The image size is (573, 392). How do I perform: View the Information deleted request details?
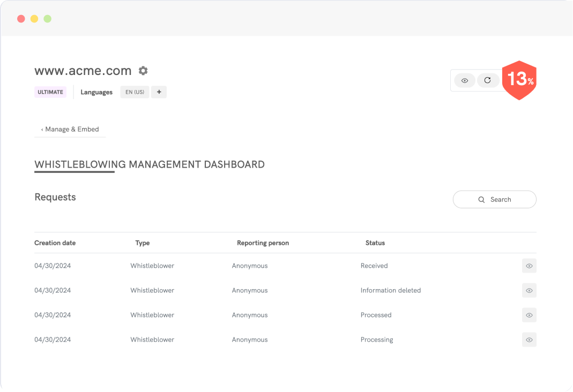point(529,290)
